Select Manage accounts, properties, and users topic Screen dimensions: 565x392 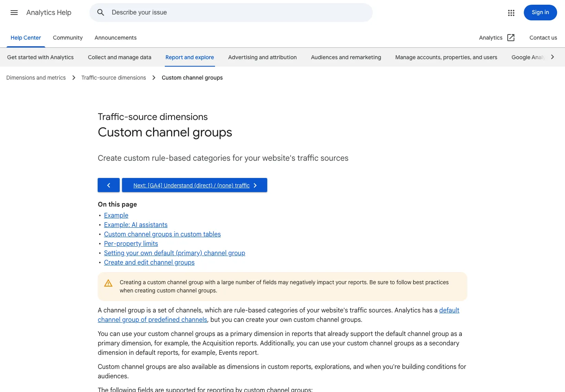point(446,57)
